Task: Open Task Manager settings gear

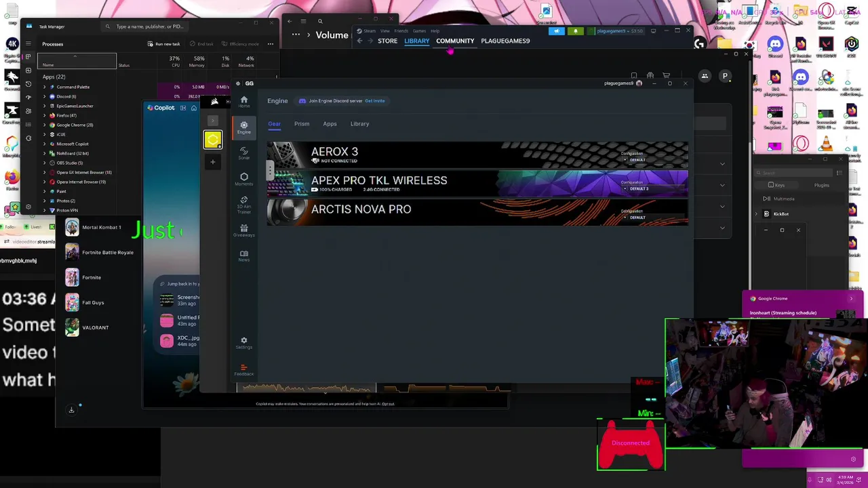Action: pyautogui.click(x=28, y=207)
